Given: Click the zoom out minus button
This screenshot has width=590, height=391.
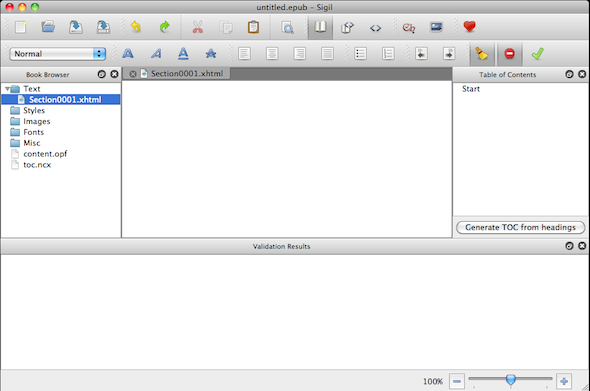Looking at the screenshot, I should click(x=457, y=381).
